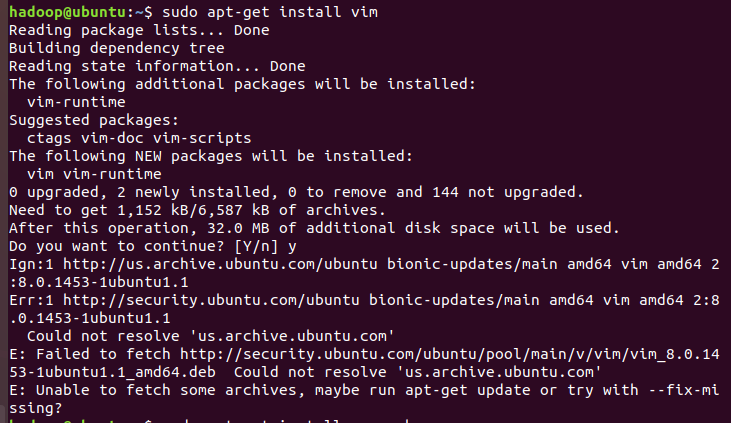Select the indented 'vim-runtime' additional package entry
Viewport: 731px width, 423px height.
tap(76, 102)
